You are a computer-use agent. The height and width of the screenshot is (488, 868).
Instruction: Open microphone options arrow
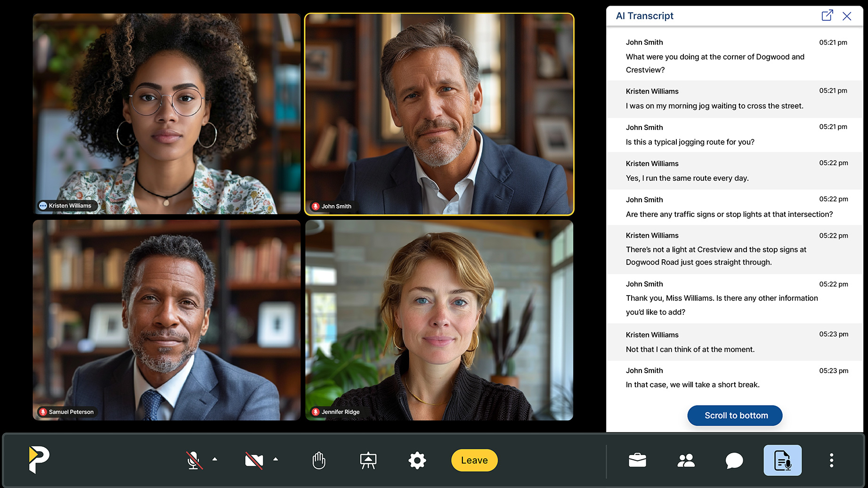tap(215, 459)
